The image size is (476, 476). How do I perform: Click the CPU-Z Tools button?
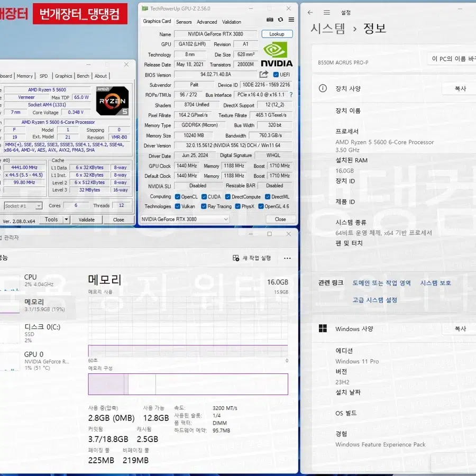click(51, 219)
